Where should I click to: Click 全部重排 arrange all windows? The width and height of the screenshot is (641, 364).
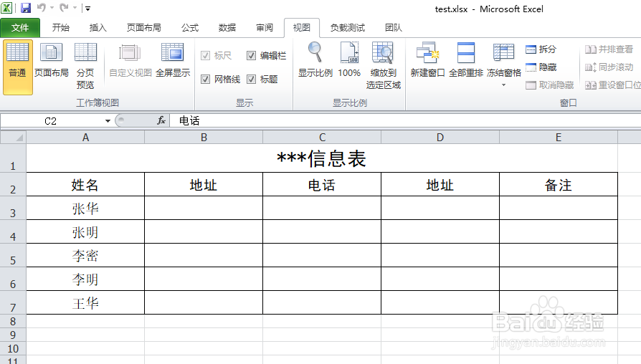coord(465,59)
